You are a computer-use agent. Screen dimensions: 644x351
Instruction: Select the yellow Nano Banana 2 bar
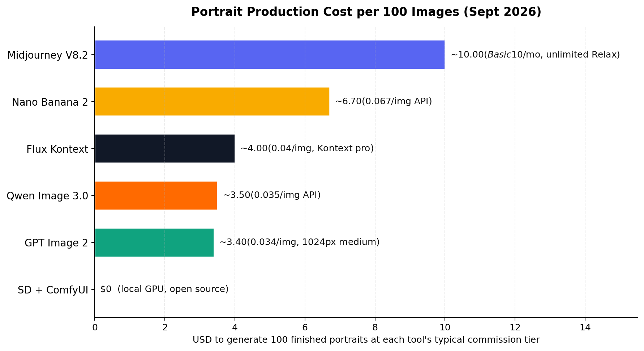tap(212, 102)
